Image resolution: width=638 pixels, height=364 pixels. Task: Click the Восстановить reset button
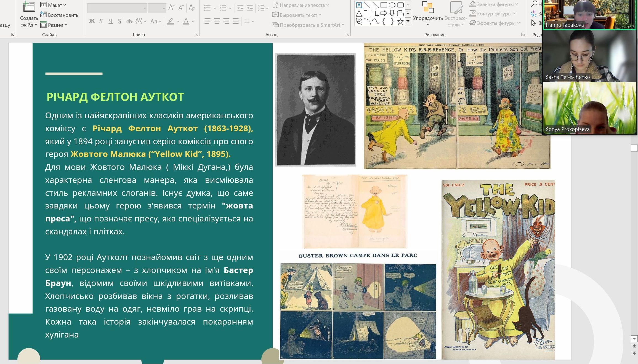(59, 15)
